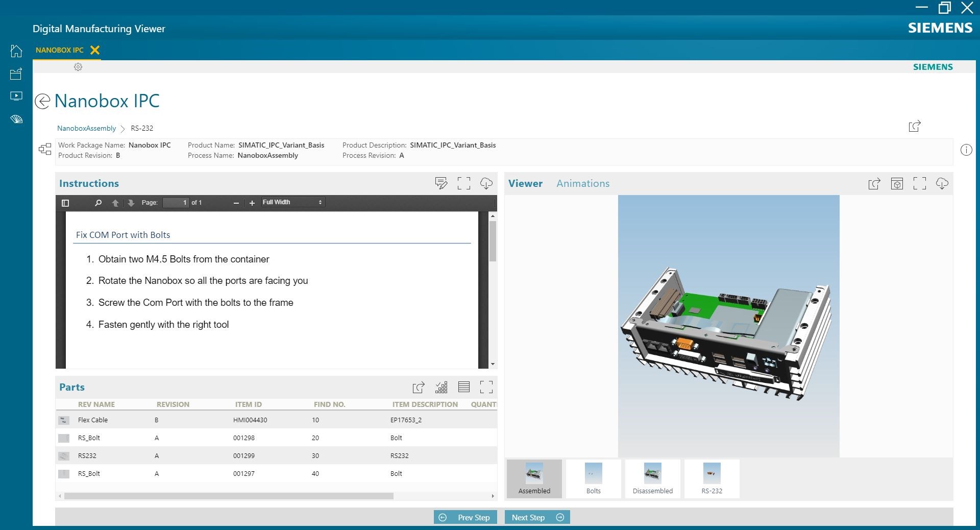Select the Assembled thumbnail
The height and width of the screenshot is (530, 980).
534,479
